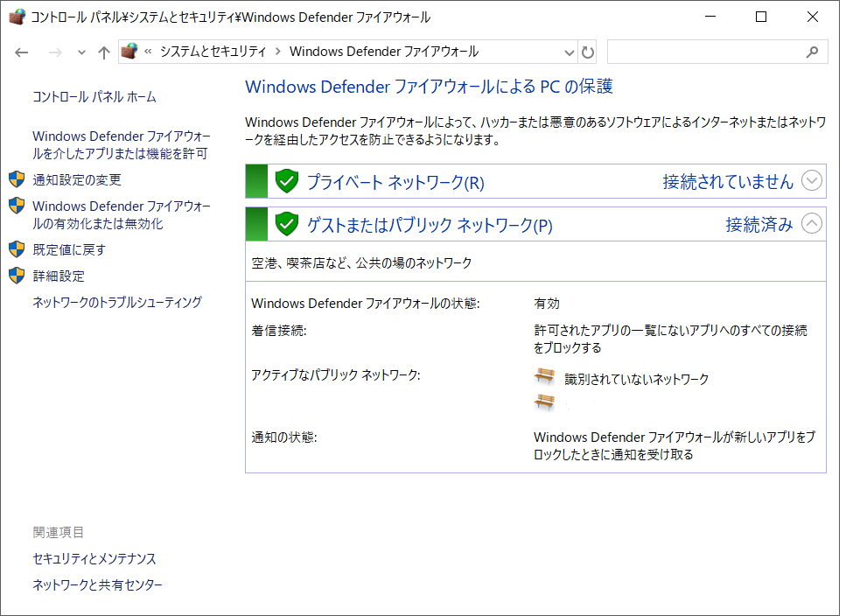Viewport: 846px width, 616px height.
Task: Open アプリまたは機能を許可 link
Action: 121,144
